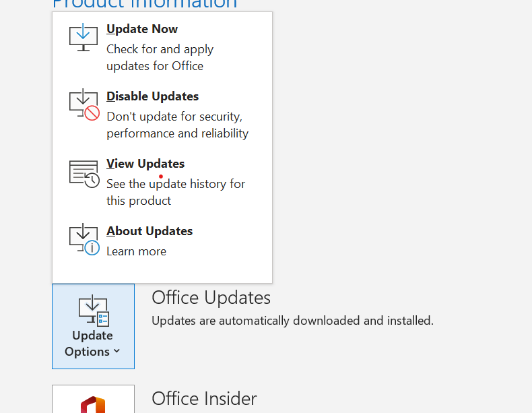Click the Update Now download monitor icon

(x=84, y=37)
